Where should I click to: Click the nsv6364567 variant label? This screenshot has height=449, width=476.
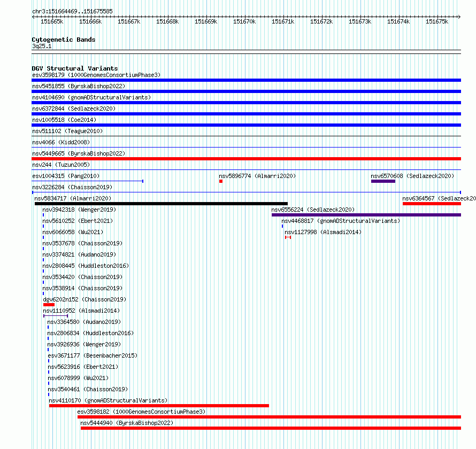click(439, 198)
